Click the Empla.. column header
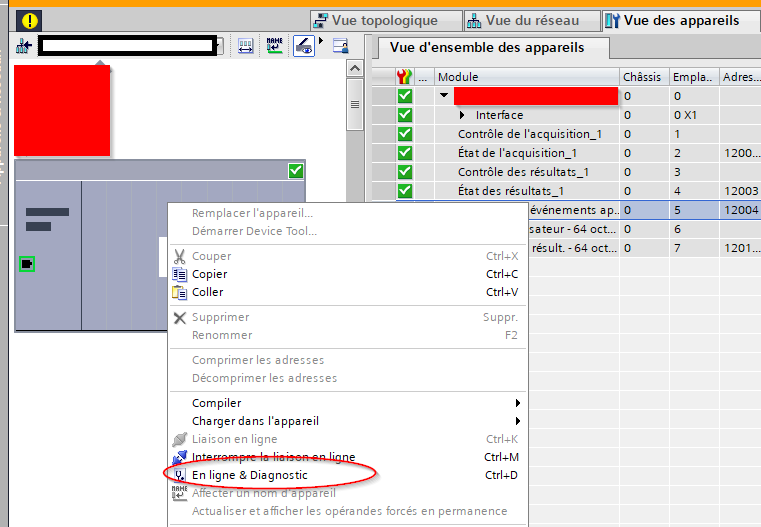 [x=694, y=77]
